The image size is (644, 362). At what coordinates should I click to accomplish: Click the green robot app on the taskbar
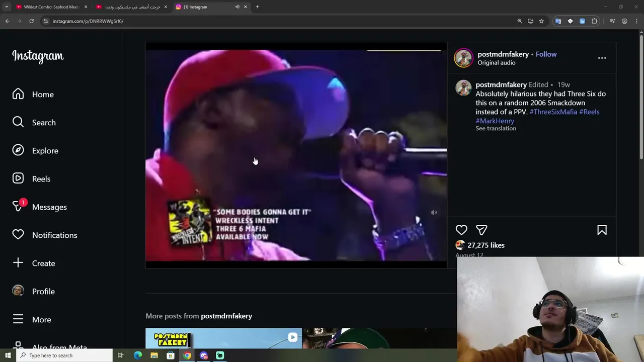[x=220, y=355]
